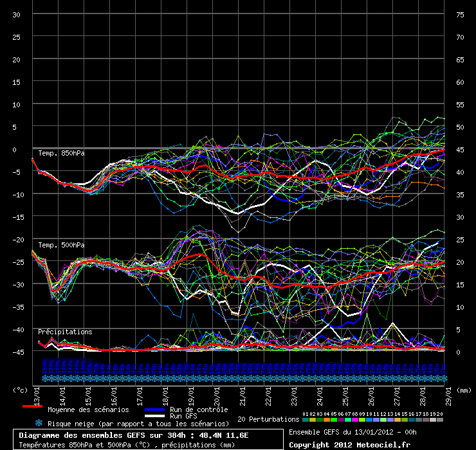Select perturbation 14 golden color swatch
This screenshot has height=450, width=476.
(398, 420)
